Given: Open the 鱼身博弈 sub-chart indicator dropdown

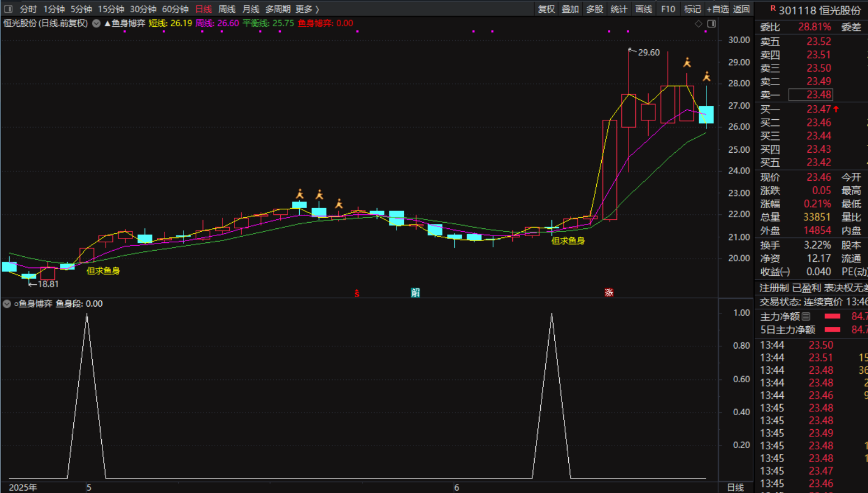Looking at the screenshot, I should [7, 304].
